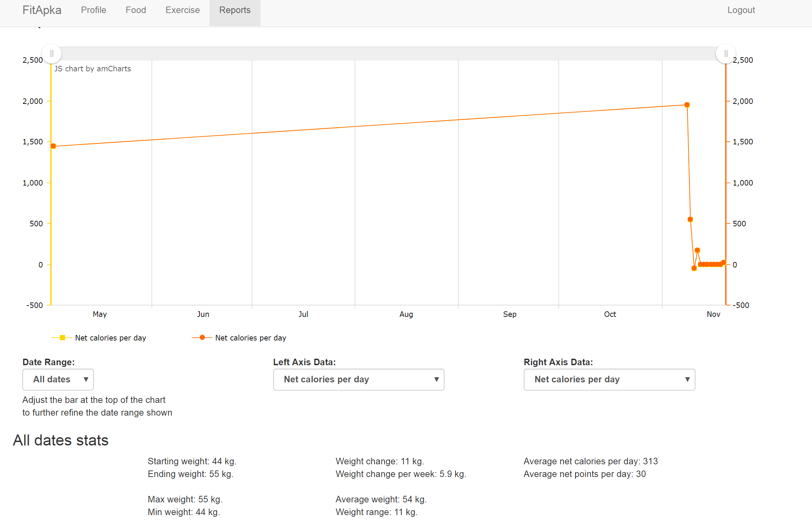Viewport: 812px width, 525px height.
Task: Click the first data point in May
Action: [x=53, y=146]
